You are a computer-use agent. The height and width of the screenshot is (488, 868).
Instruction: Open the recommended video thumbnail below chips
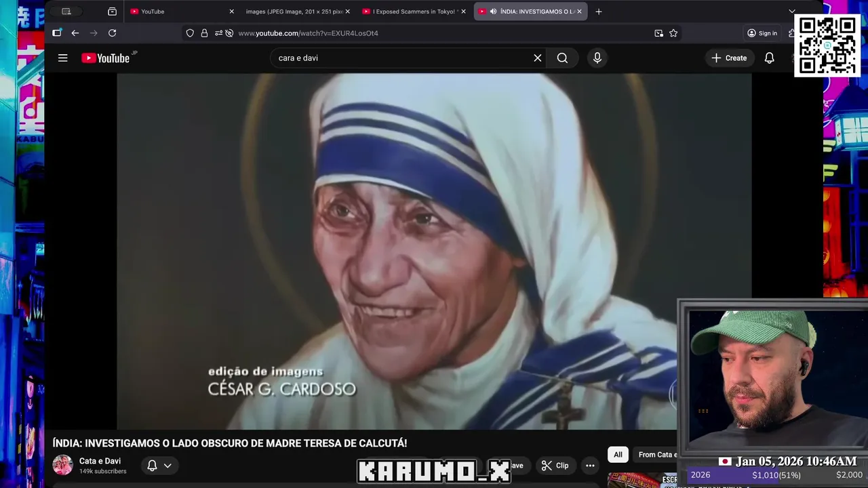[x=642, y=480]
